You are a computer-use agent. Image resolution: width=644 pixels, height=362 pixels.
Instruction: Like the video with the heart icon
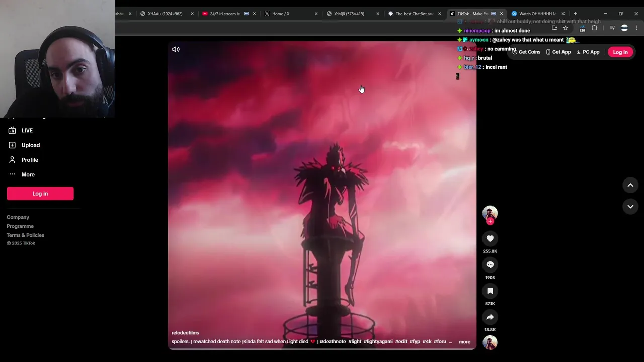coord(490,239)
